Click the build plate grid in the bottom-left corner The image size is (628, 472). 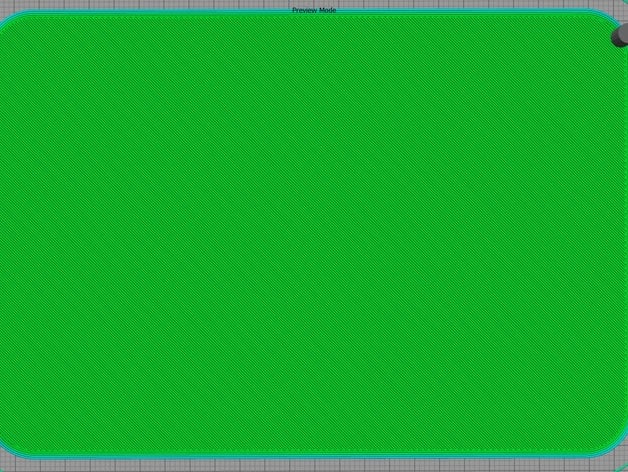(x=10, y=466)
